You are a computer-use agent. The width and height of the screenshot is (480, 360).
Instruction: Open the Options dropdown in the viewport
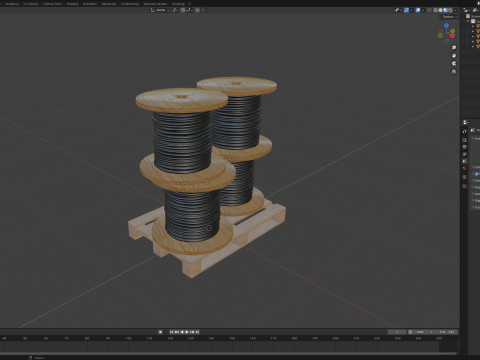(450, 17)
